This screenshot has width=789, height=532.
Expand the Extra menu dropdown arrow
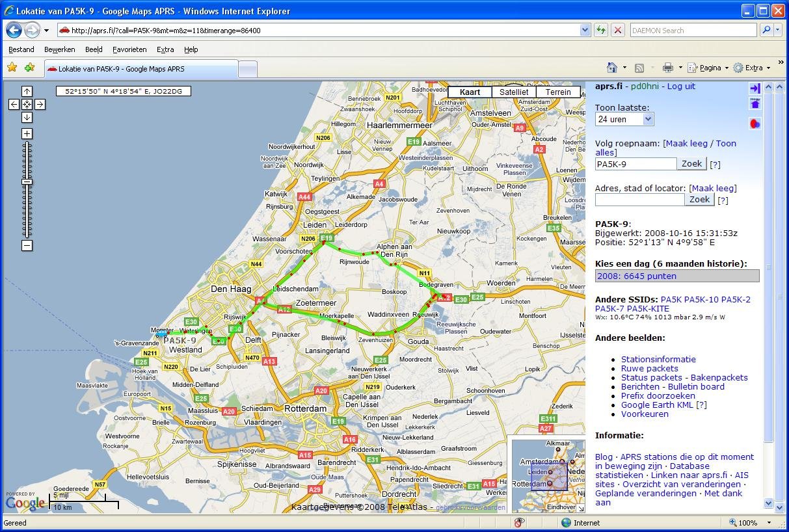768,68
